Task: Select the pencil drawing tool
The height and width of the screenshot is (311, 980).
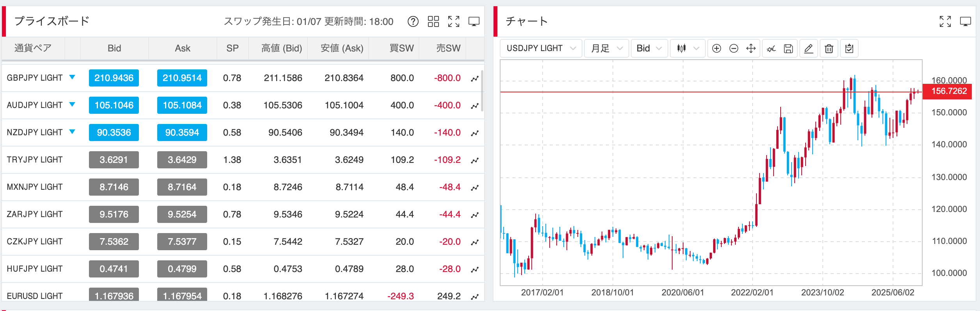Action: [x=808, y=48]
